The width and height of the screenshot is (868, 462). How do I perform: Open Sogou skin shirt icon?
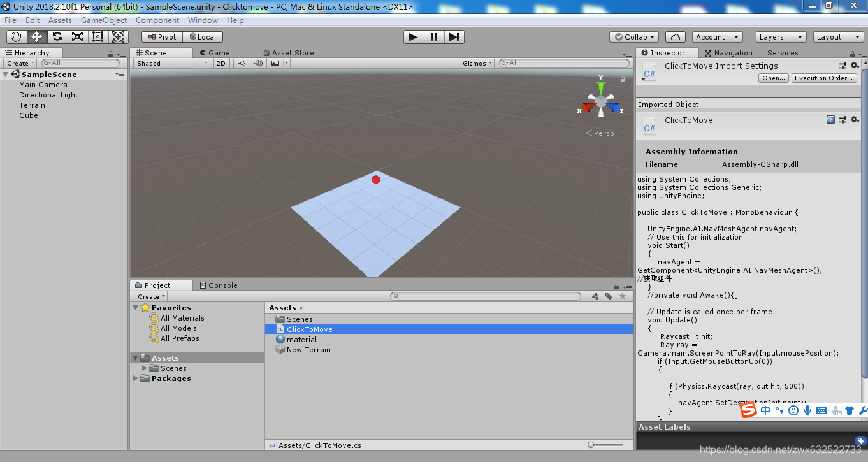[849, 410]
